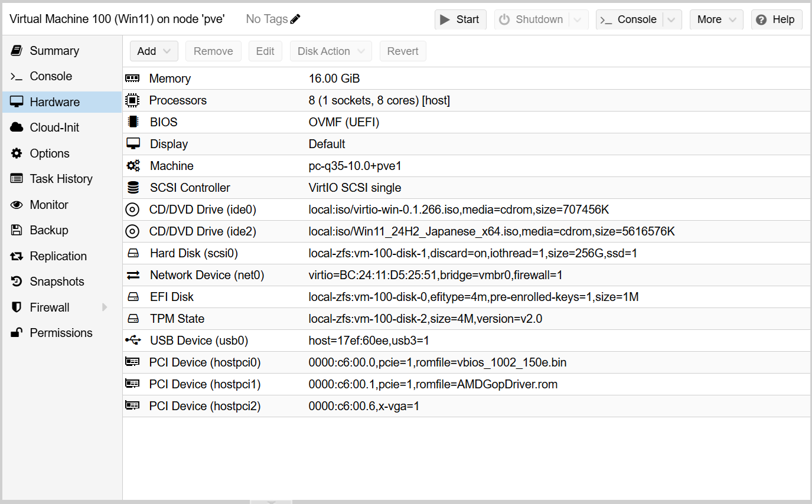Click the Processors row CPU icon
The height and width of the screenshot is (504, 812).
pyautogui.click(x=132, y=100)
